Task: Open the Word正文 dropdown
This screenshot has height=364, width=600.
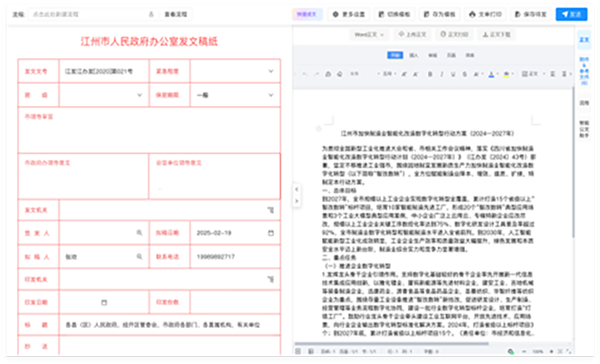Action: tap(369, 34)
